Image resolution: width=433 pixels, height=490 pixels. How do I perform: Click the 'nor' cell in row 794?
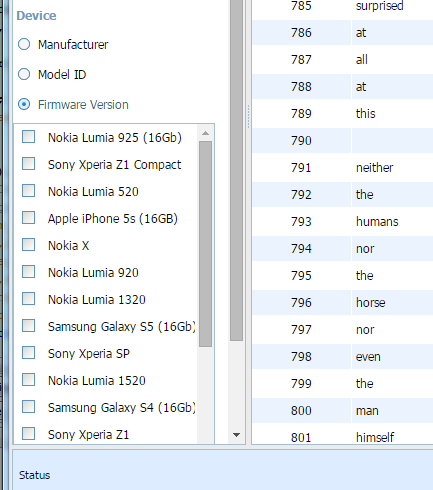(x=392, y=249)
